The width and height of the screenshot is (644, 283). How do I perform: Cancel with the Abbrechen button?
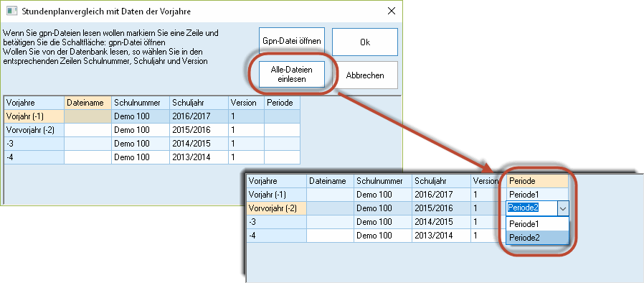pyautogui.click(x=365, y=75)
